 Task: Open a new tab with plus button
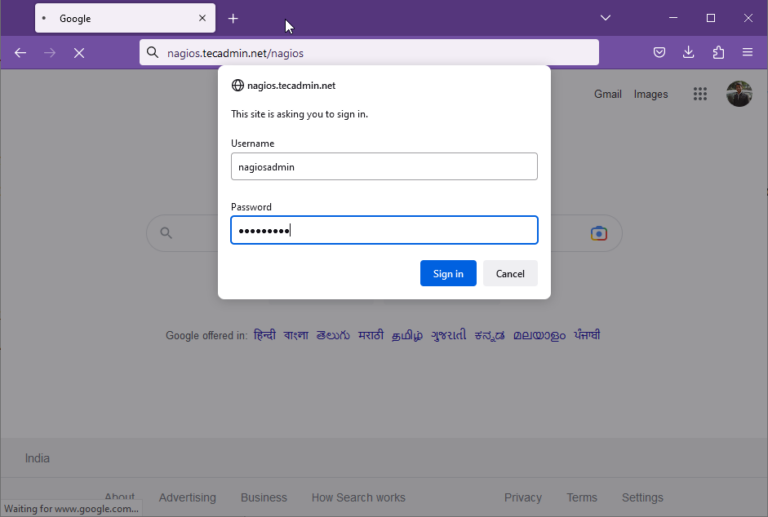[233, 18]
